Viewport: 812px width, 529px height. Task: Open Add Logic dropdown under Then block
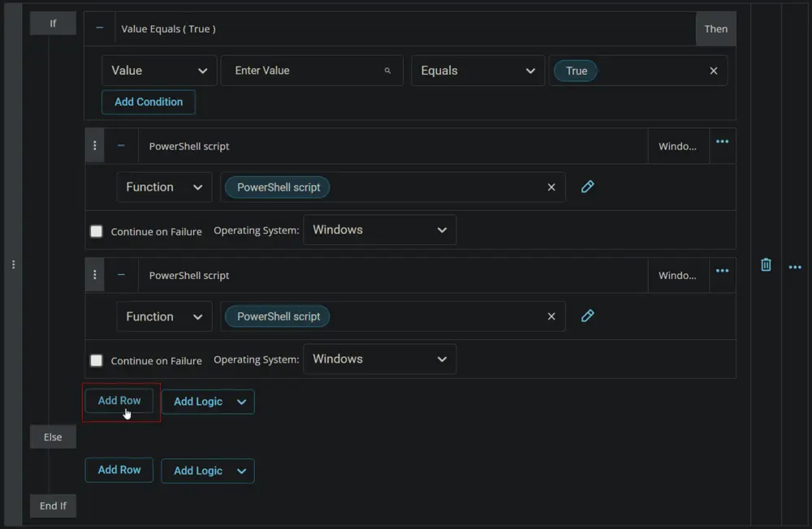[x=208, y=402]
